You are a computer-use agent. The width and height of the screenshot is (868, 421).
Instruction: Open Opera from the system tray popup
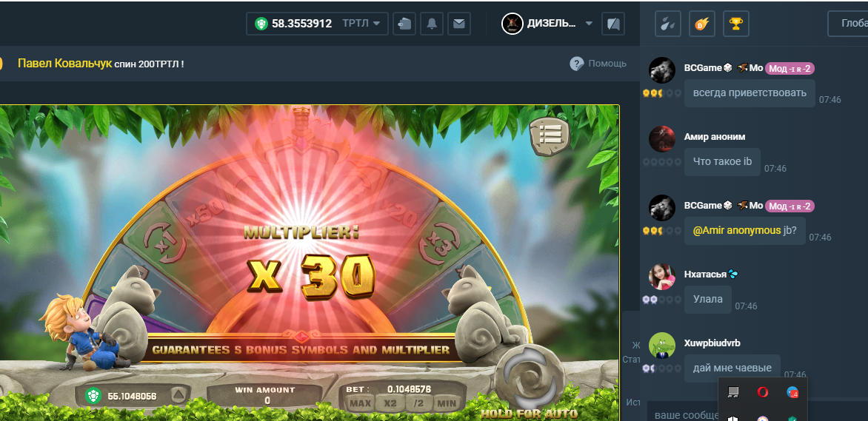pos(762,392)
